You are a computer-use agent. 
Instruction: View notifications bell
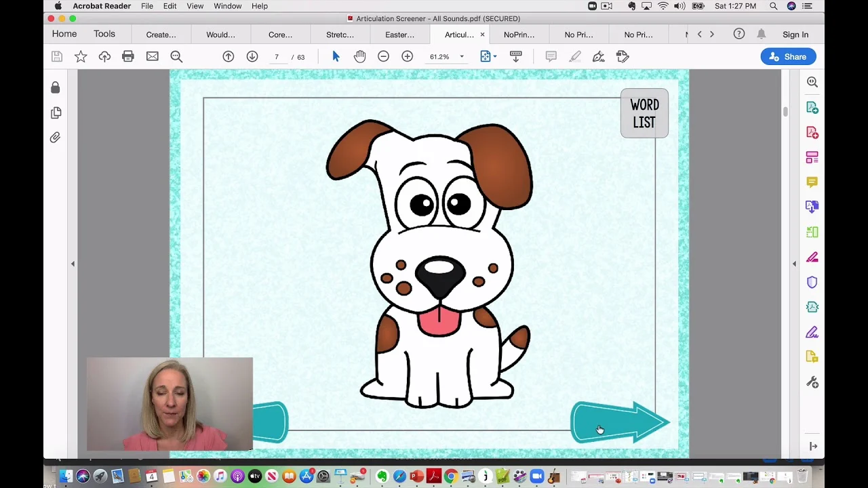(762, 34)
